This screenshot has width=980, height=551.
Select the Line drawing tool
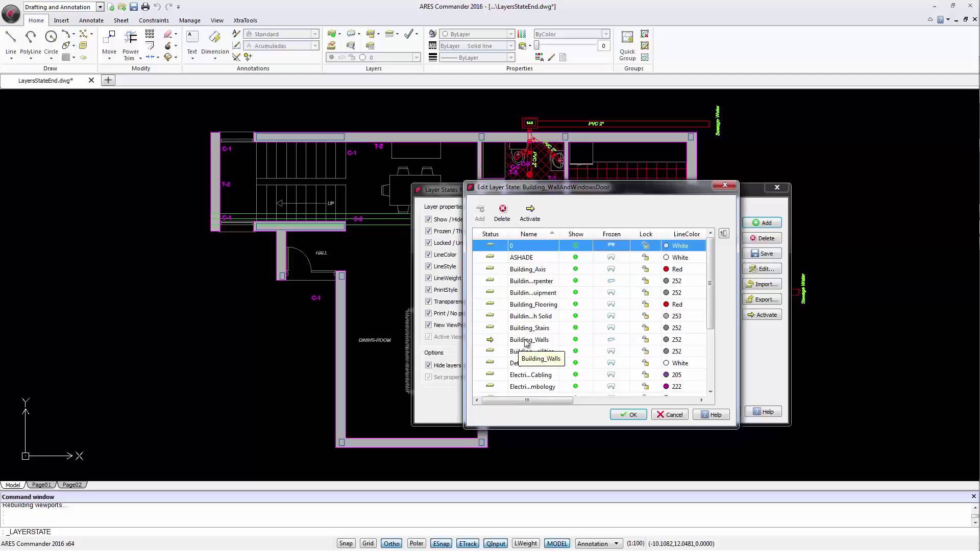[x=11, y=37]
